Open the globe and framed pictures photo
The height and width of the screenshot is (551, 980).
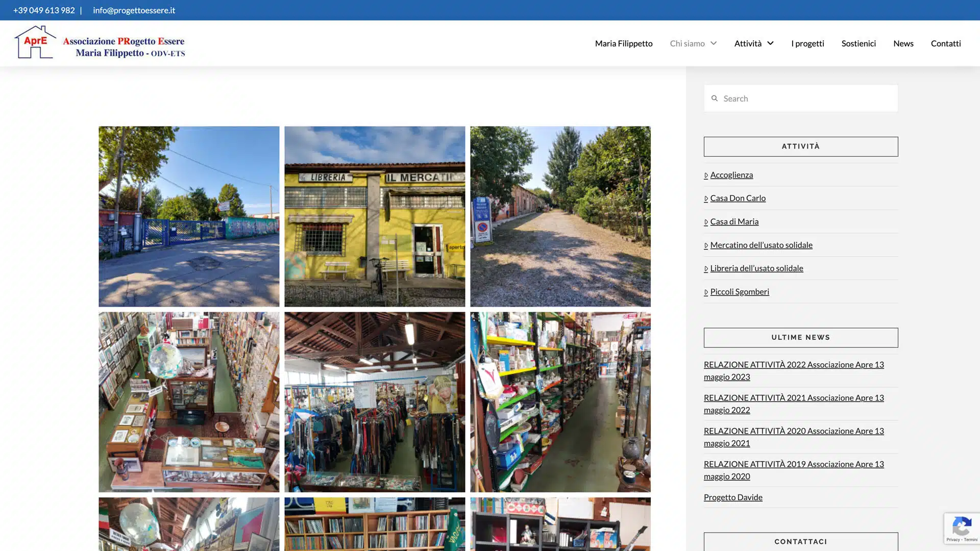click(189, 402)
